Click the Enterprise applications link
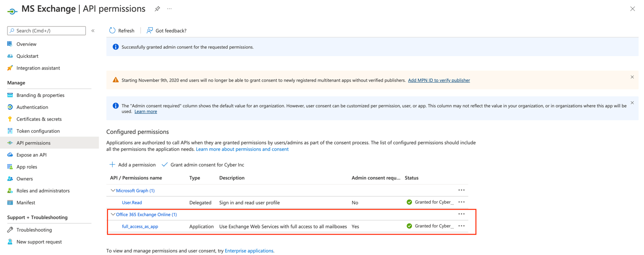Viewport: 644px width, 255px height. click(249, 251)
